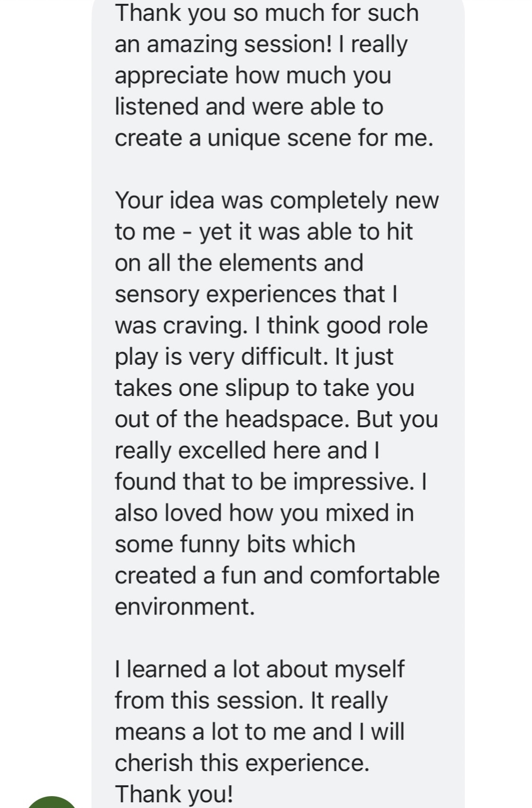Click the word "difficult" in the message

click(283, 357)
